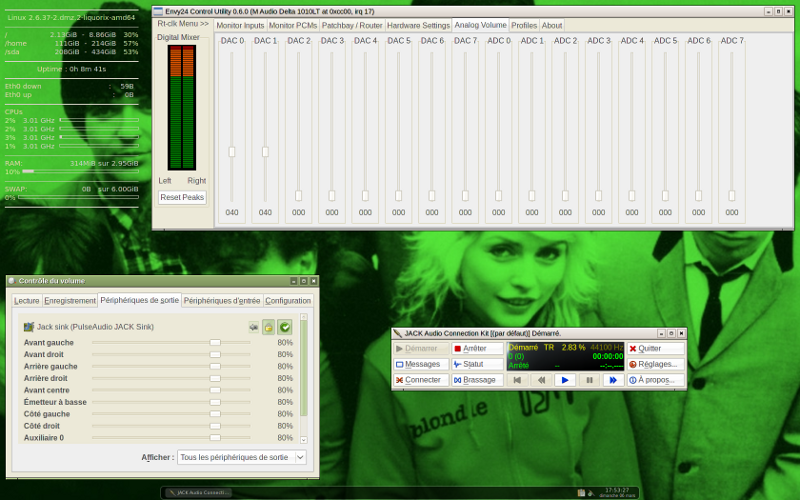
Task: Set Jack sink as default device
Action: (x=284, y=327)
